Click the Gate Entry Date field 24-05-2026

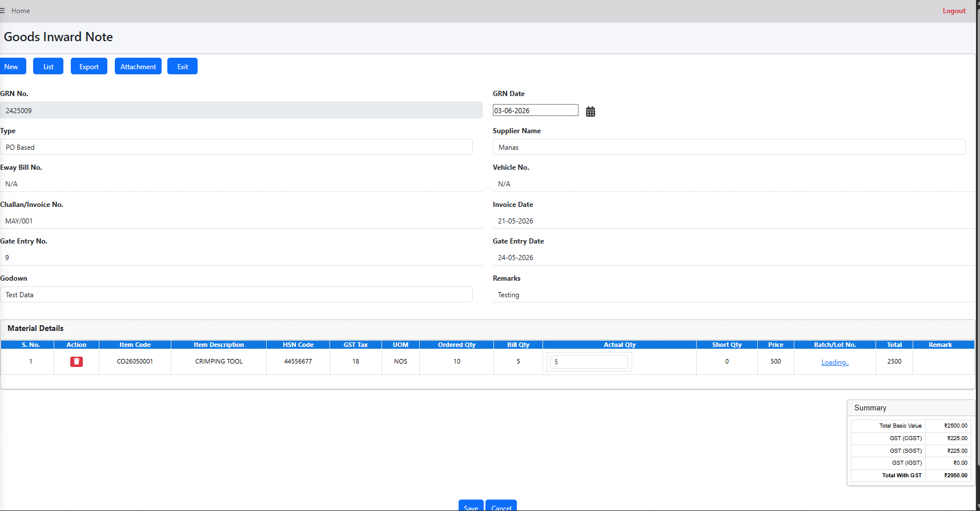tap(734, 258)
